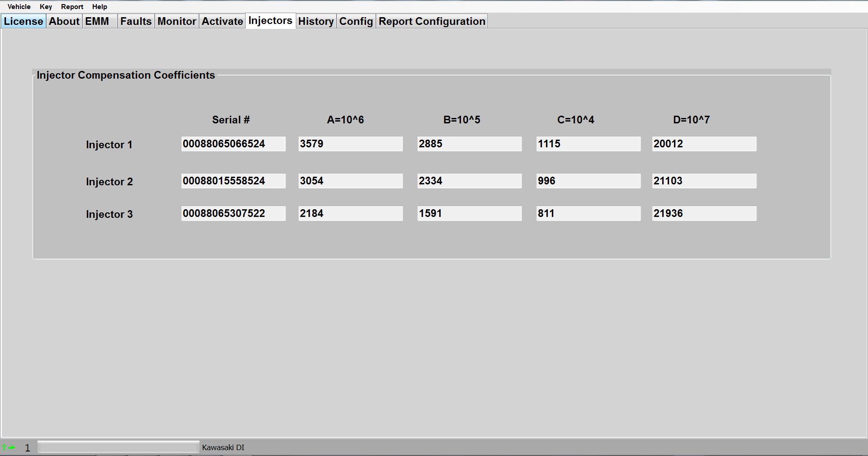Switch to the Config tab
The height and width of the screenshot is (456, 868).
[356, 21]
